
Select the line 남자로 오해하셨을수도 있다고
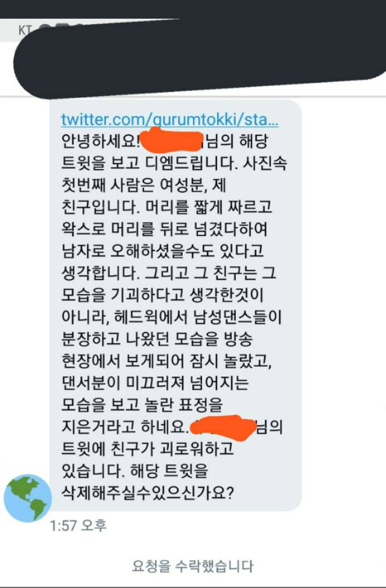[162, 251]
